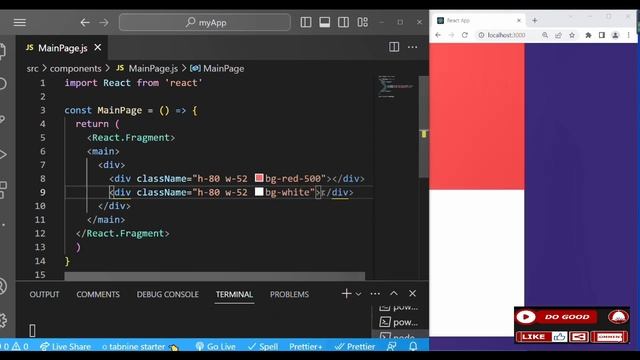Click the Prettier+ status bar item

[306, 347]
